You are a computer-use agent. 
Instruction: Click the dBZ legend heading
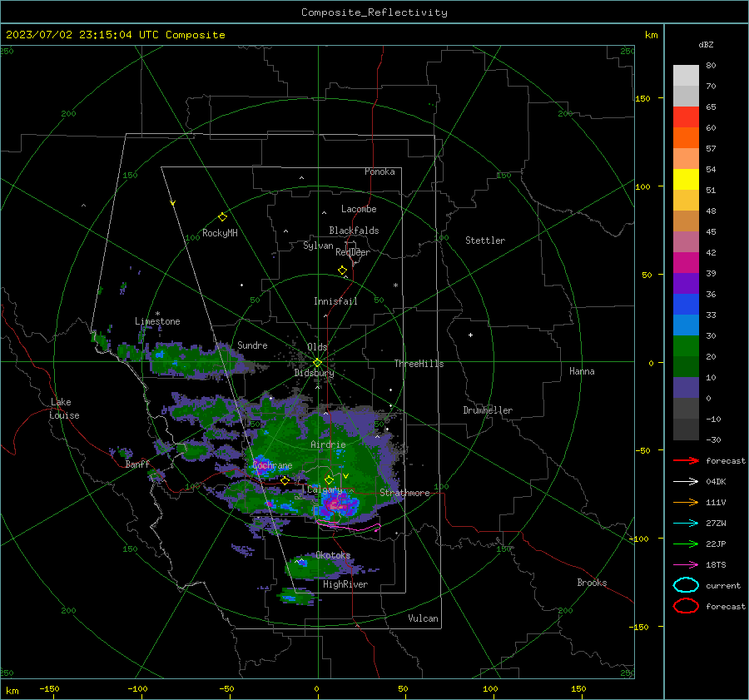706,44
